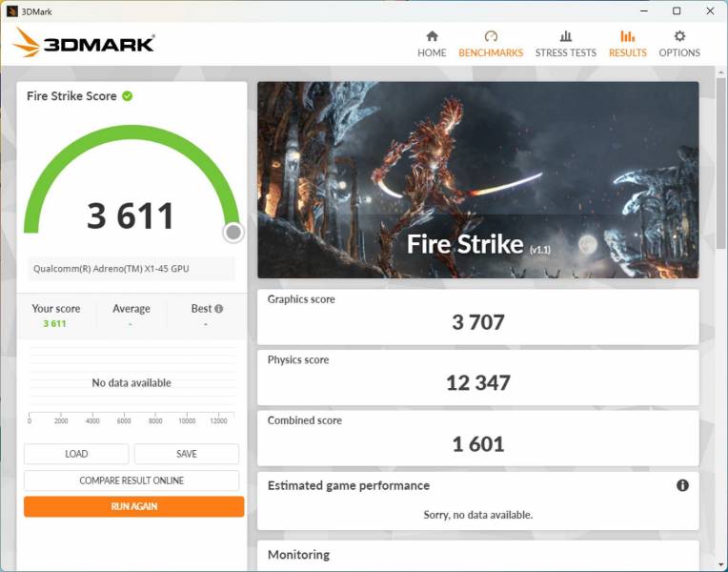
Task: Maximize the 3DMark window
Action: [677, 11]
